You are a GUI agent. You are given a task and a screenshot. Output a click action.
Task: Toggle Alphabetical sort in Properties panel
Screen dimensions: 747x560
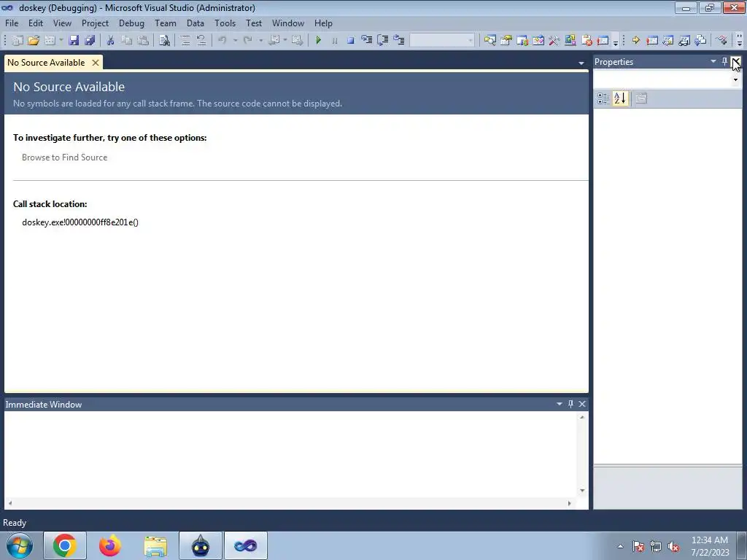tap(620, 98)
